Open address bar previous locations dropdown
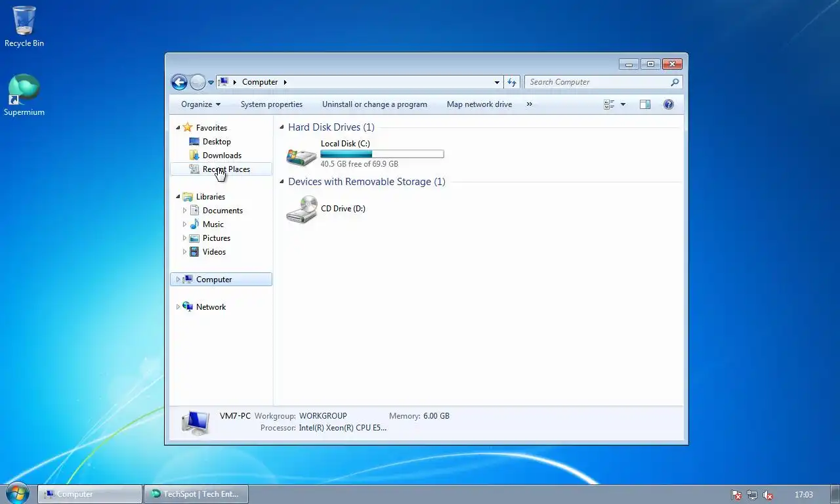840x504 pixels. click(x=497, y=83)
